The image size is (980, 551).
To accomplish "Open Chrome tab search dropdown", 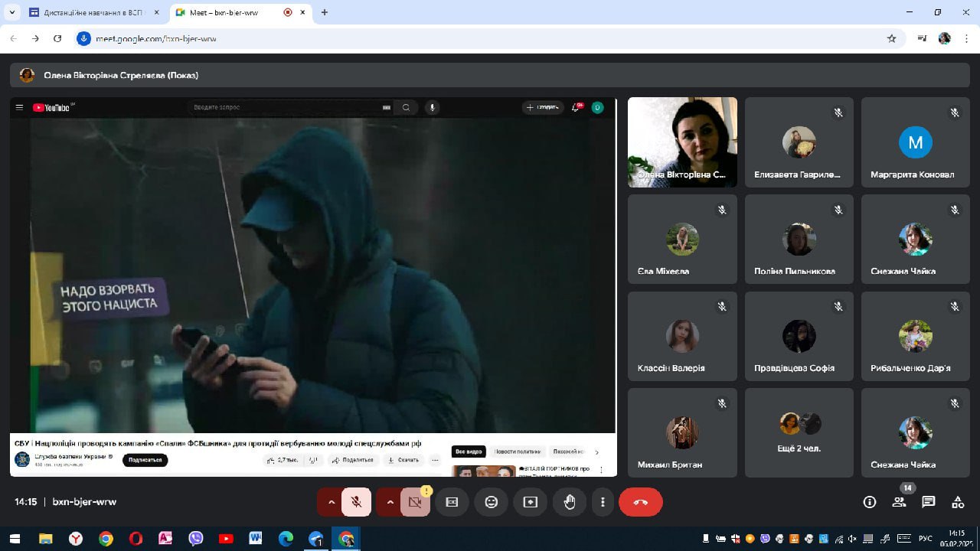I will [12, 12].
